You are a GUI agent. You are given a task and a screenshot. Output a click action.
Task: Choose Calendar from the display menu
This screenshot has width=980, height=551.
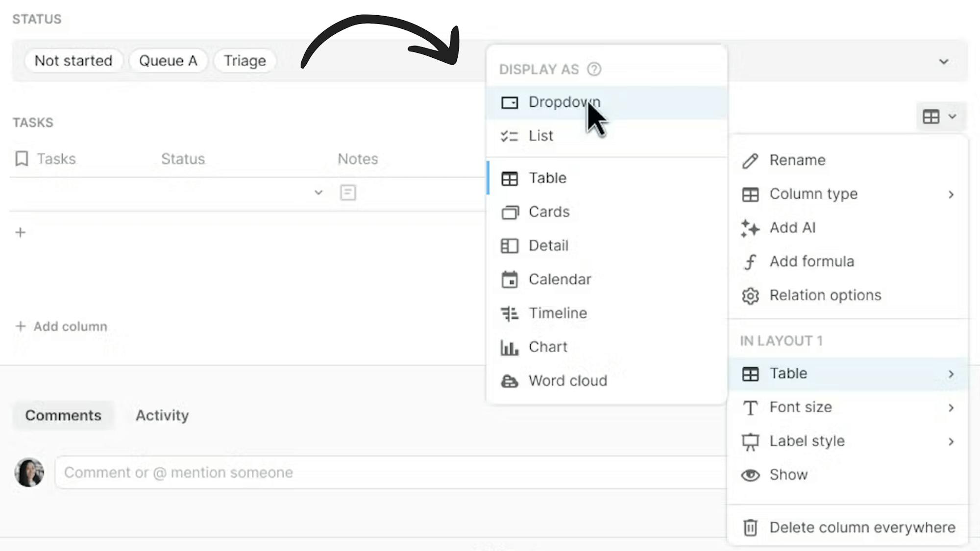560,280
